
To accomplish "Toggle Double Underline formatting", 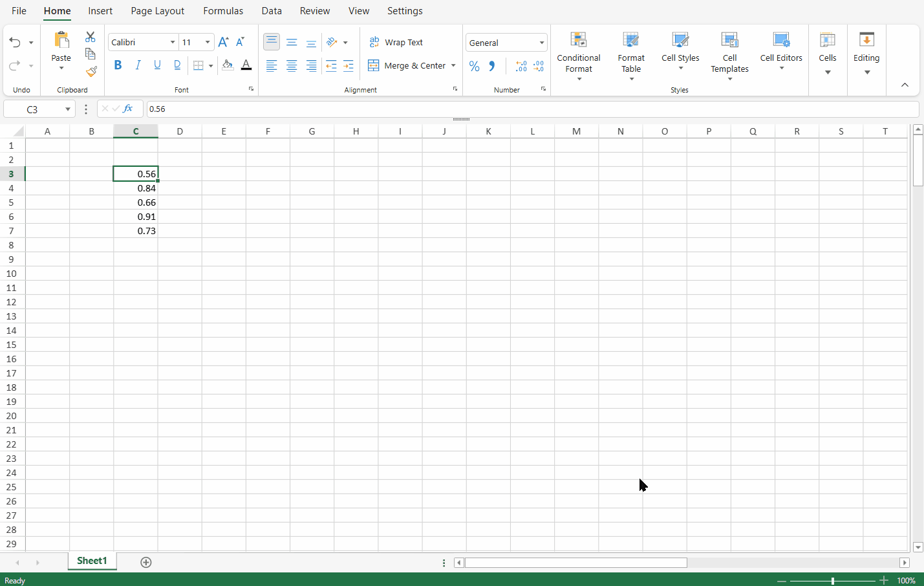I will pyautogui.click(x=177, y=65).
